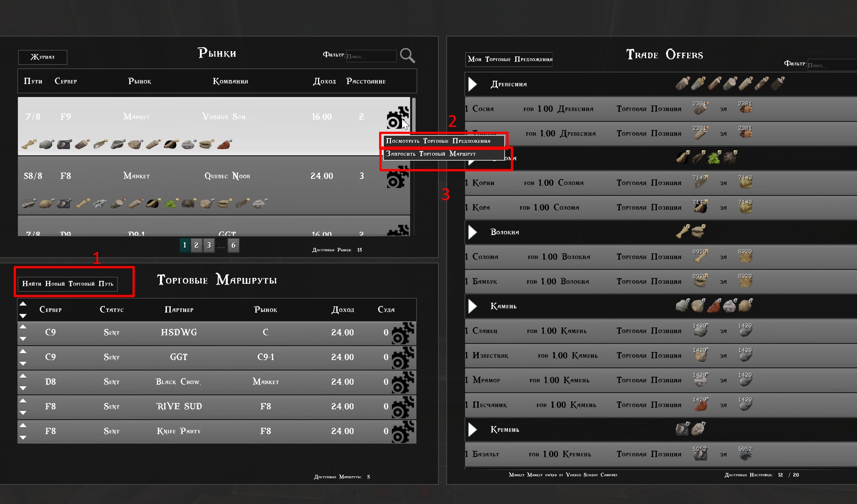Open gear icon for Black Crow route

click(402, 382)
